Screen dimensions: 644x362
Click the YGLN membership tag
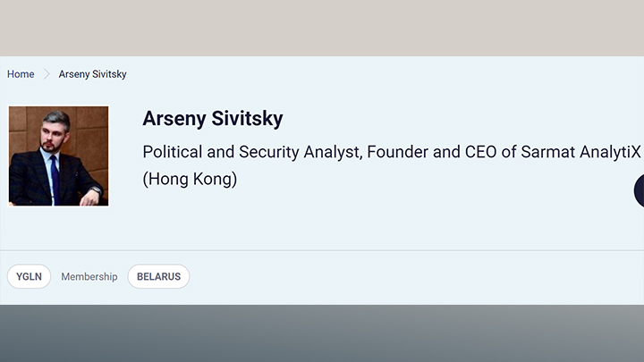click(30, 277)
